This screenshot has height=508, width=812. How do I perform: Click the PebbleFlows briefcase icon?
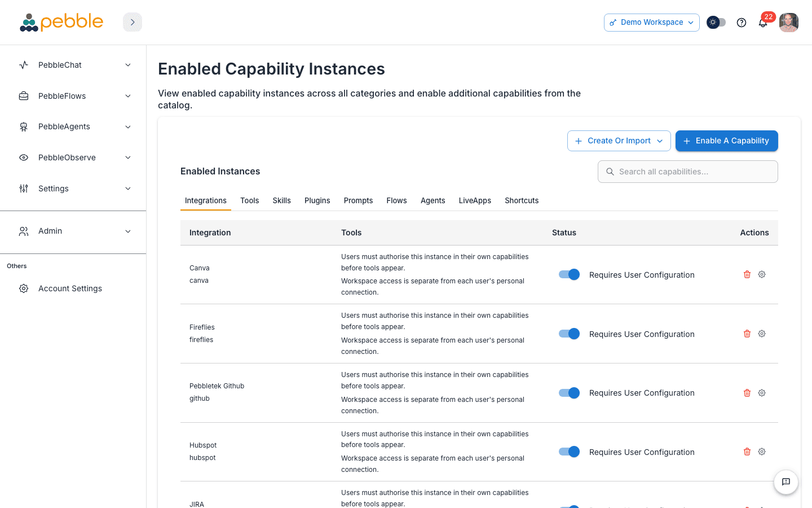click(24, 96)
